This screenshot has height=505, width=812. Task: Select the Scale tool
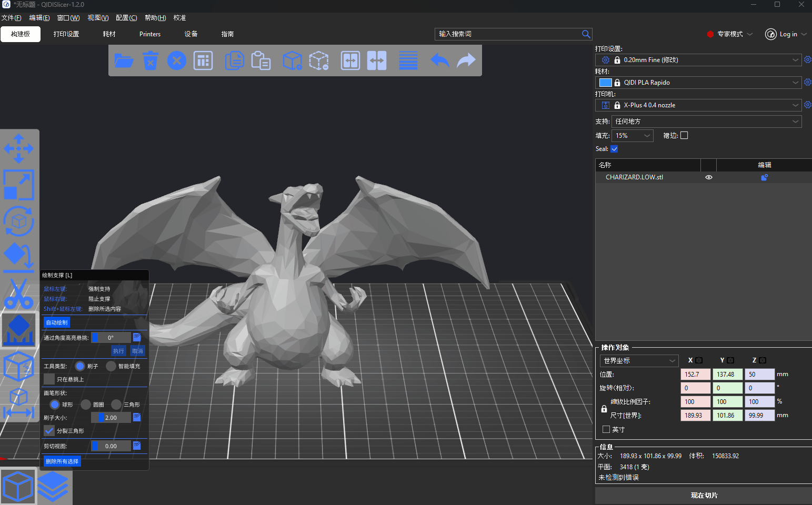click(x=19, y=185)
